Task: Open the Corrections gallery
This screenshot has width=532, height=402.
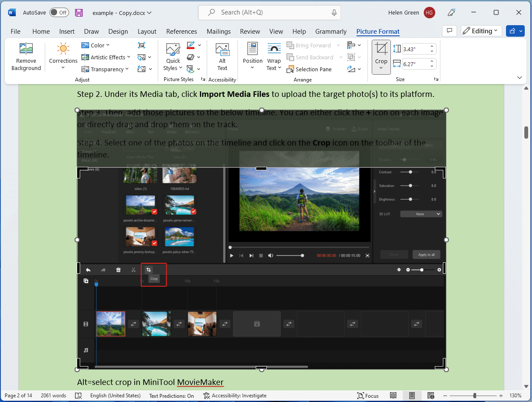Action: pos(63,57)
